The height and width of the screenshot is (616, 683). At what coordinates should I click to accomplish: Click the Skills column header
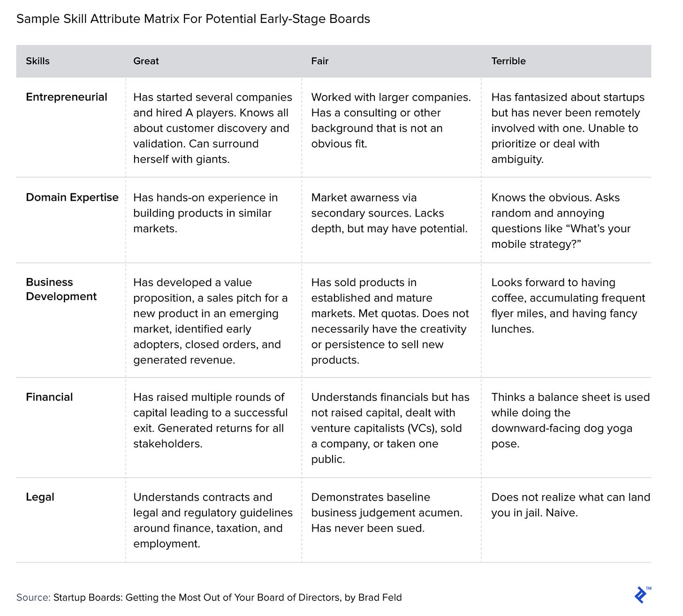(x=38, y=61)
